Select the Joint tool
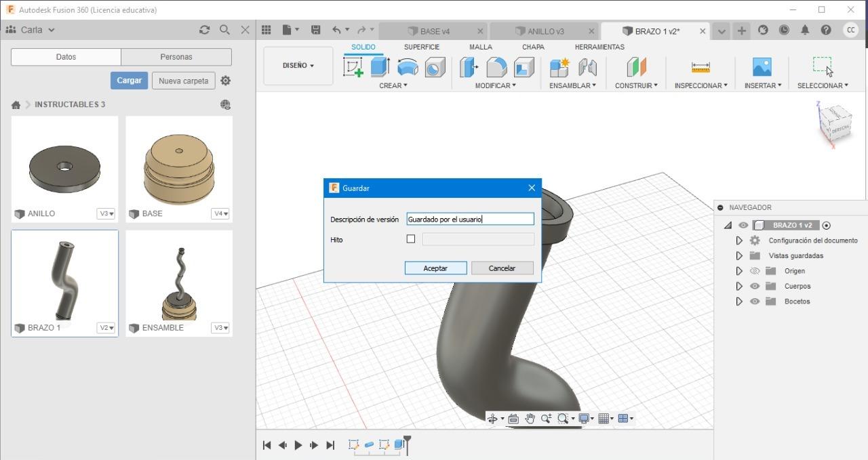Screen dimensions: 868x460 pyautogui.click(x=587, y=67)
